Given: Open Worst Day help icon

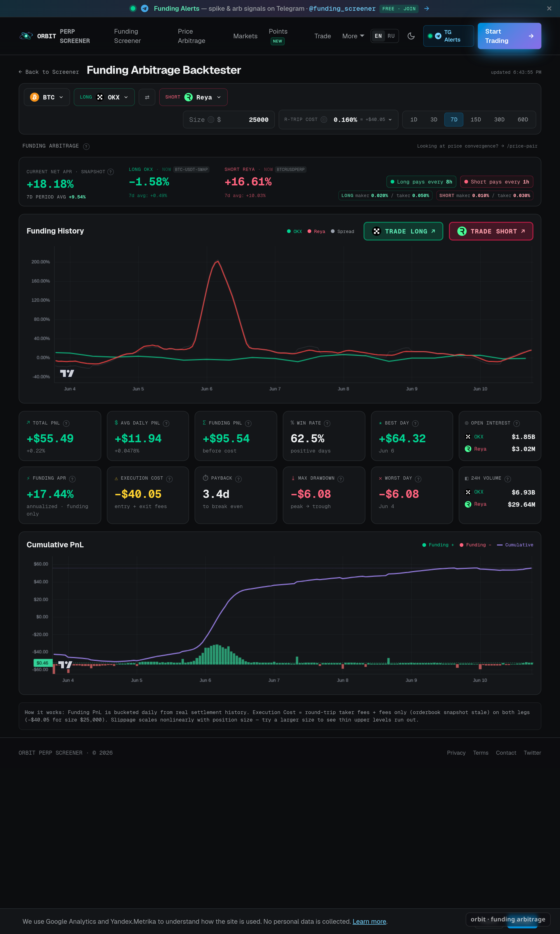Looking at the screenshot, I should [418, 479].
